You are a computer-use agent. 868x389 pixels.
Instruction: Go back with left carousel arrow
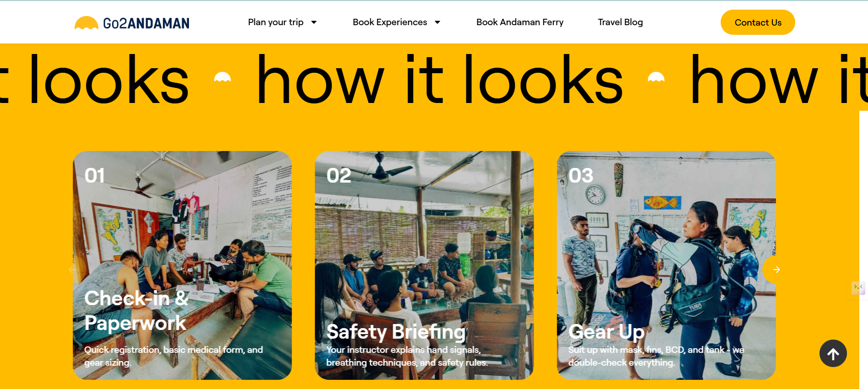point(72,270)
